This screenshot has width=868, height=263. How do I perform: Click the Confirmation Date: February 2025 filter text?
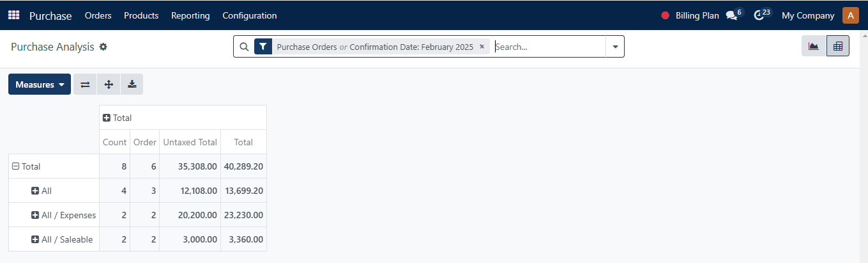[411, 47]
